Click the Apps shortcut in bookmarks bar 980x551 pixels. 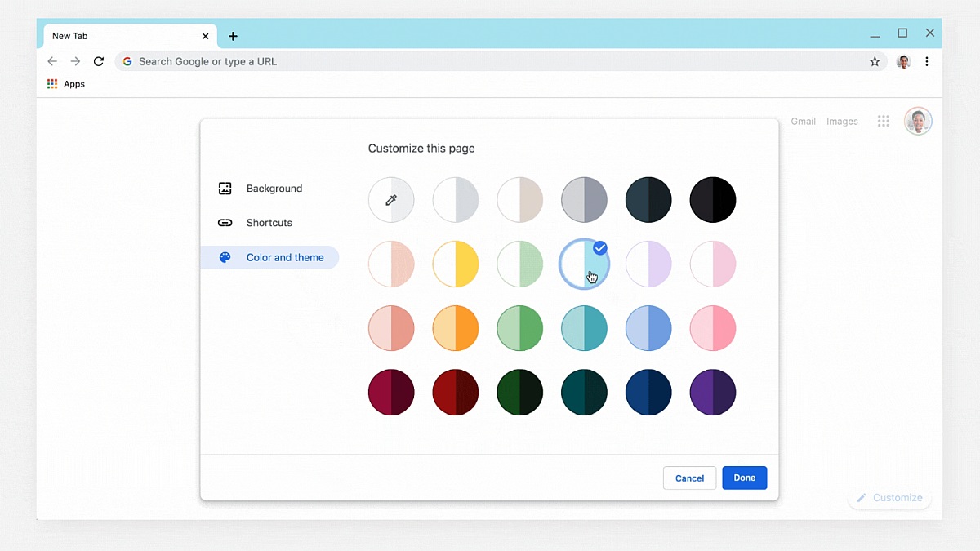[x=65, y=83]
